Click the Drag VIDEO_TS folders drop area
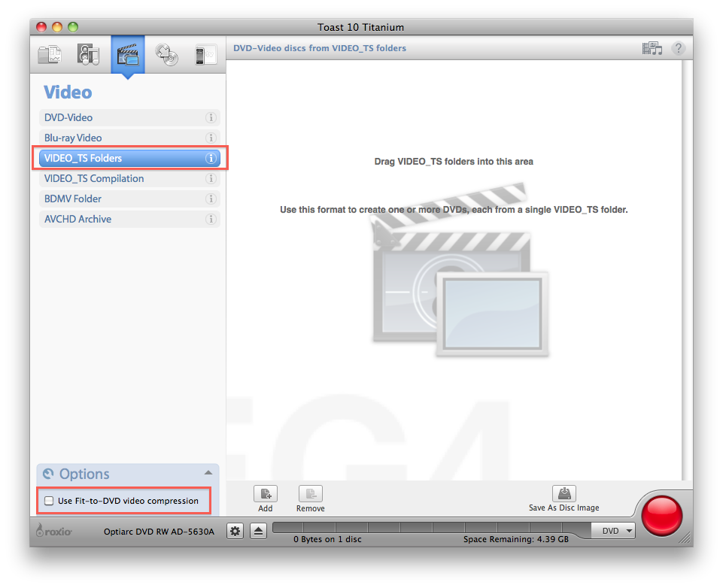 [x=454, y=270]
